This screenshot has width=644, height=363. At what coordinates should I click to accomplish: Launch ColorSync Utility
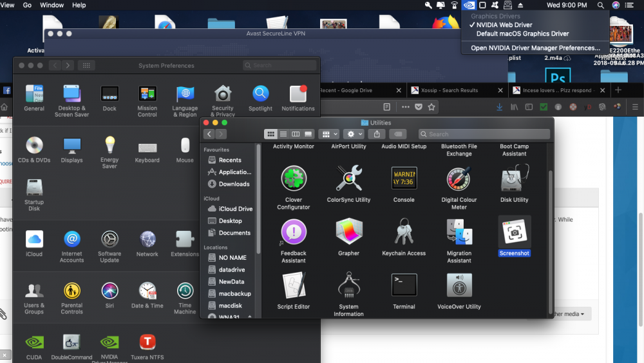(348, 179)
